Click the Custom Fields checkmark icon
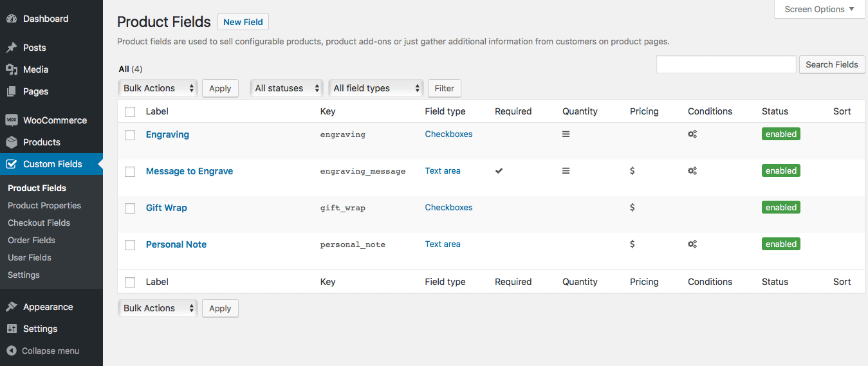This screenshot has height=366, width=868. (x=12, y=164)
